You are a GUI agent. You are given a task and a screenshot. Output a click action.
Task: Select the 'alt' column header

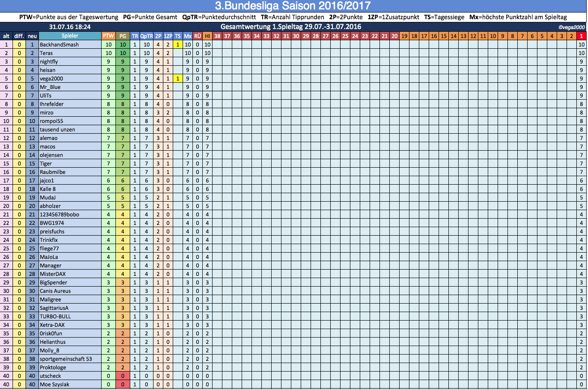click(6, 36)
